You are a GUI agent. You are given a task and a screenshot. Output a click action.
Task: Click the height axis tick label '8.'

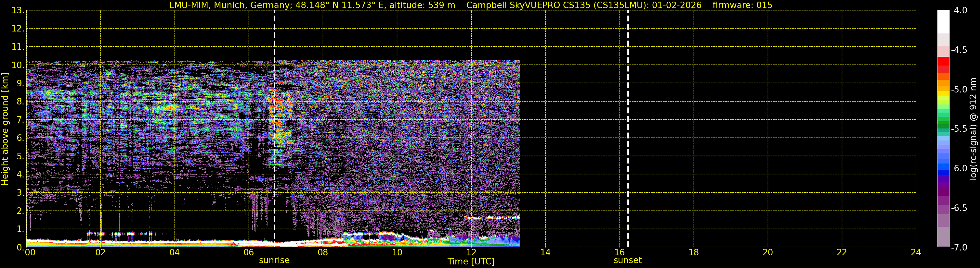(20, 102)
